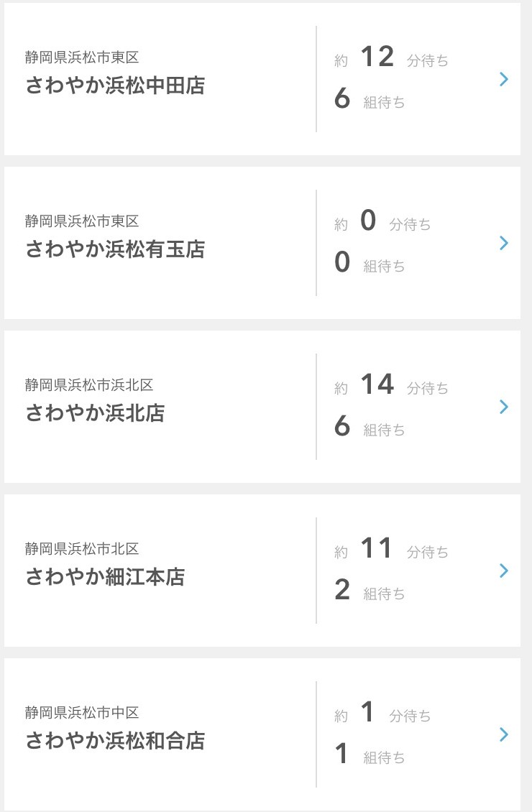The height and width of the screenshot is (812, 532).
Task: Select the さわやか浜北店 store name
Action: coord(95,413)
